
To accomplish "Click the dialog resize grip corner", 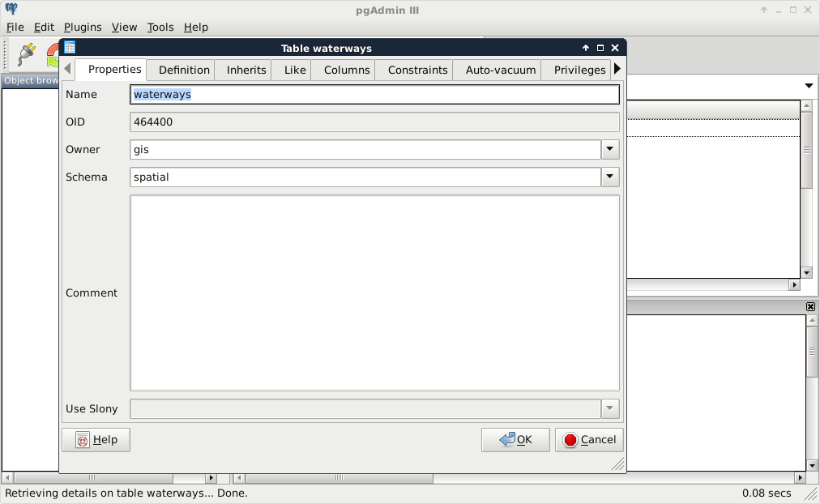I will [617, 464].
